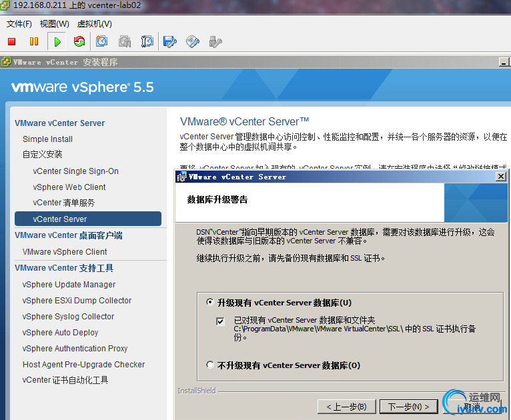
Task: Minimize the vCenter installer window
Action: coord(504,62)
